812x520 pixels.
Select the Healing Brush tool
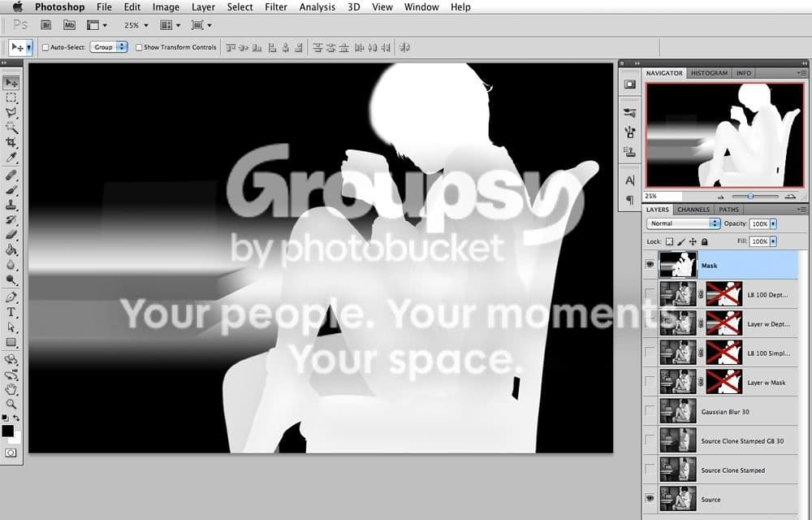tap(11, 175)
